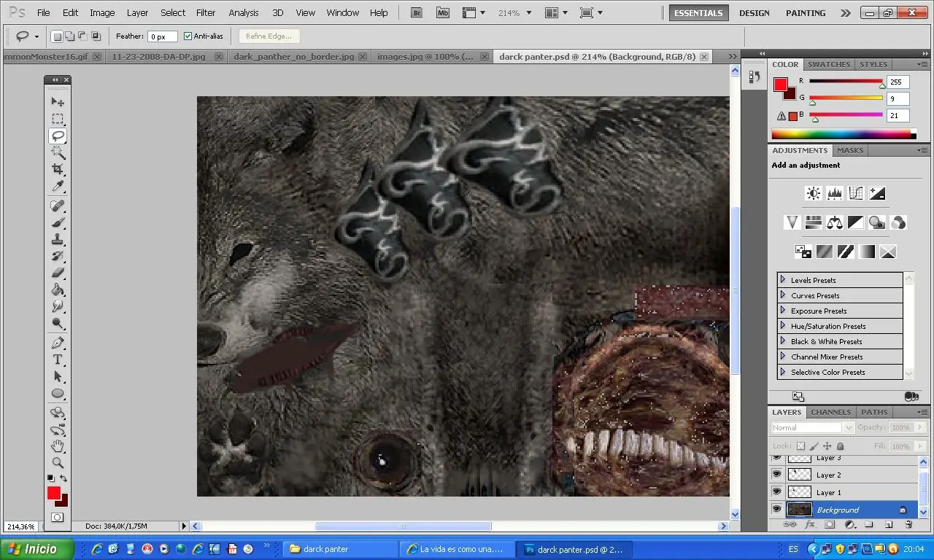Switch to the Design workspace
This screenshot has width=934, height=560.
coord(754,13)
